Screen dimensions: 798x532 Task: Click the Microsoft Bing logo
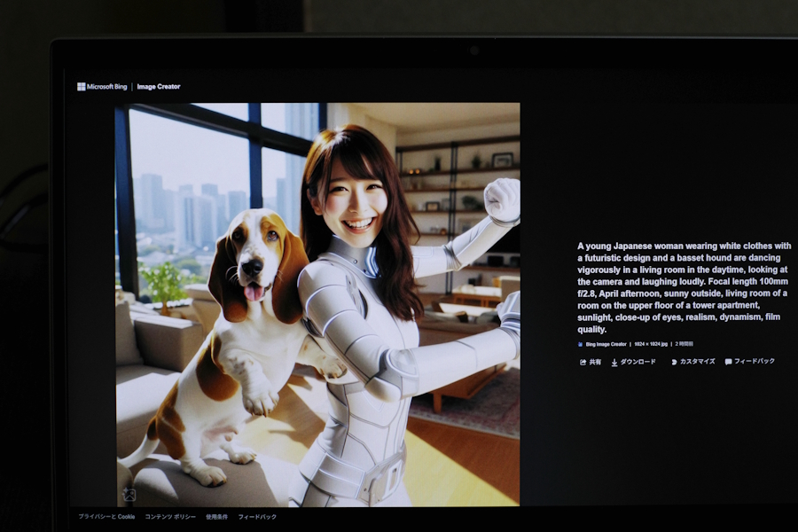(102, 87)
